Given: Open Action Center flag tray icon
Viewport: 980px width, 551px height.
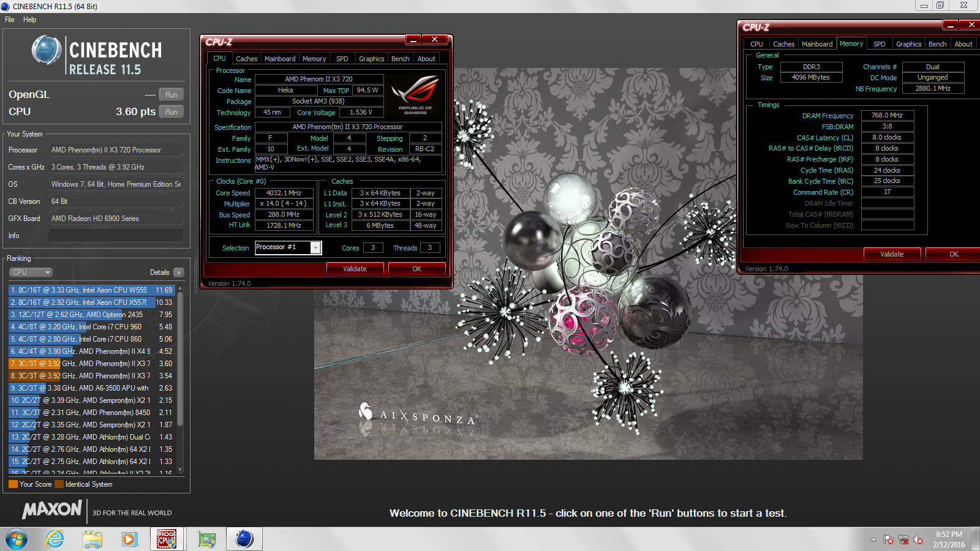Looking at the screenshot, I should pyautogui.click(x=889, y=539).
